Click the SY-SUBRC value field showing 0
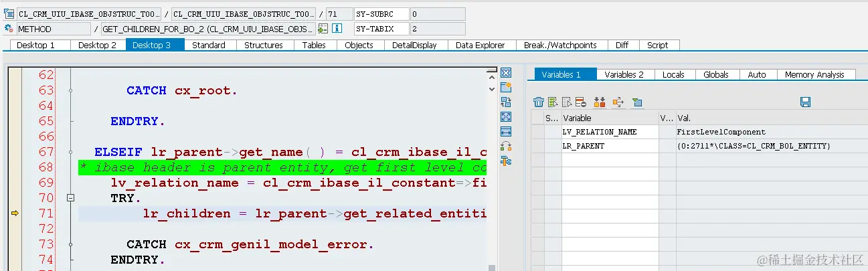 coord(437,13)
